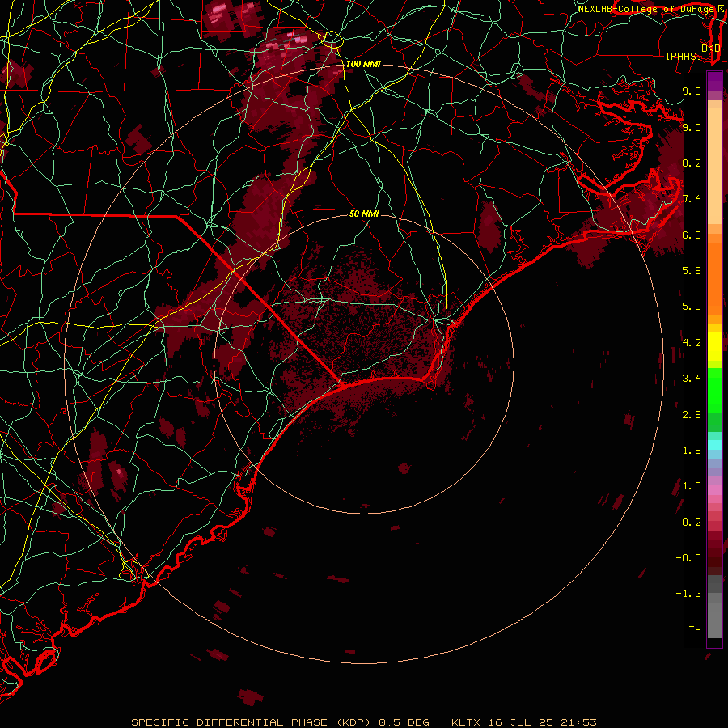This screenshot has height=728, width=728.
Task: Click the KLTX radar site identifier
Action: (x=468, y=722)
